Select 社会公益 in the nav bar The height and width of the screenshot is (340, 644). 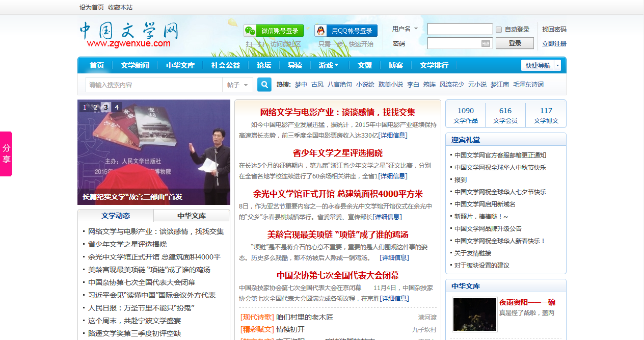[x=226, y=65]
